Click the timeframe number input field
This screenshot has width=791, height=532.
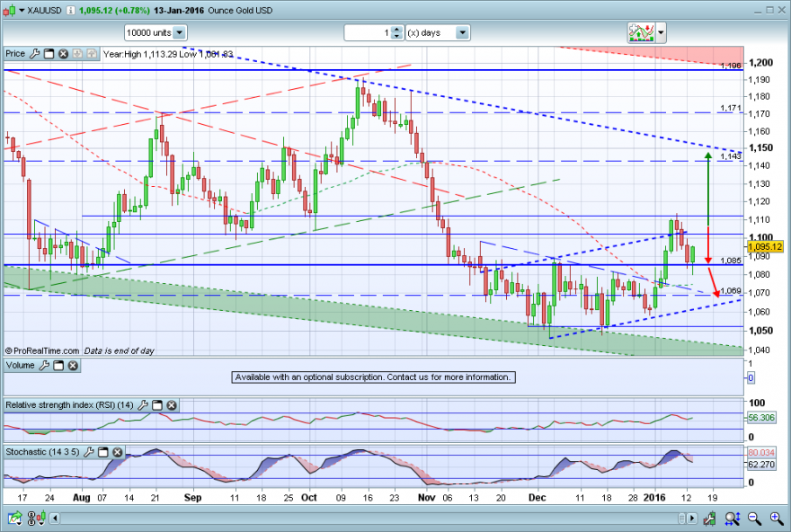click(369, 32)
